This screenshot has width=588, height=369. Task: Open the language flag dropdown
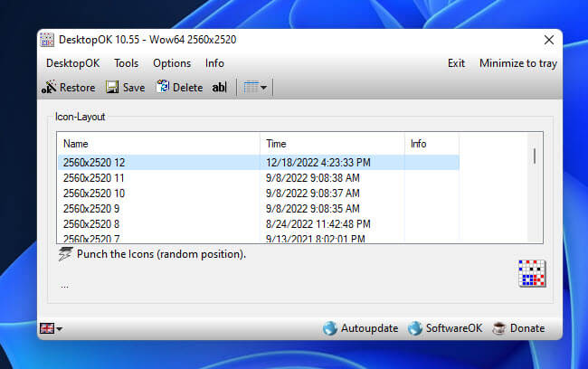coord(51,329)
